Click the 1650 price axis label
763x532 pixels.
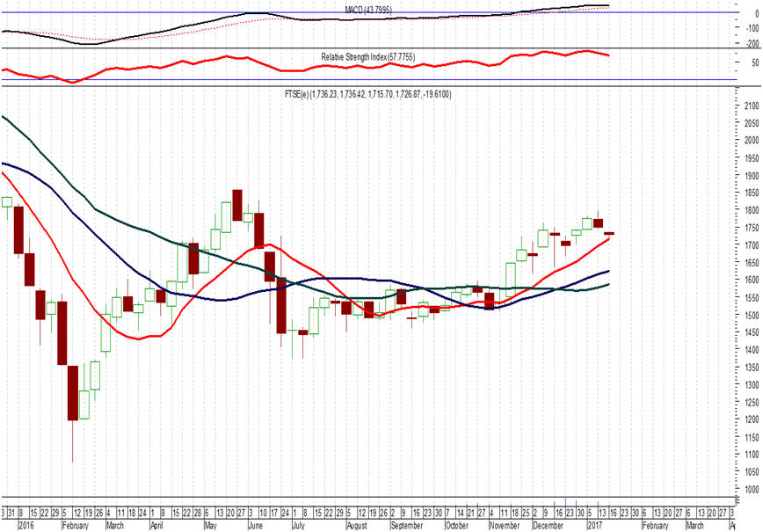[752, 263]
